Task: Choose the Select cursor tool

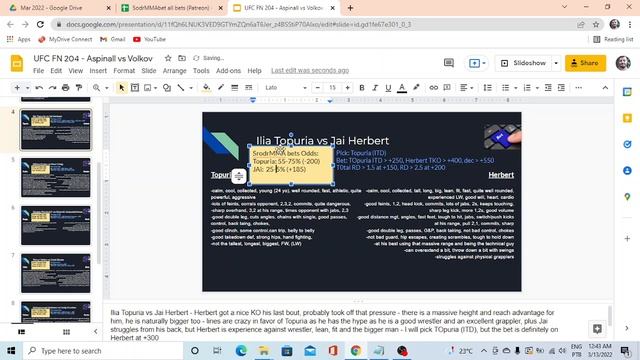Action: point(121,88)
